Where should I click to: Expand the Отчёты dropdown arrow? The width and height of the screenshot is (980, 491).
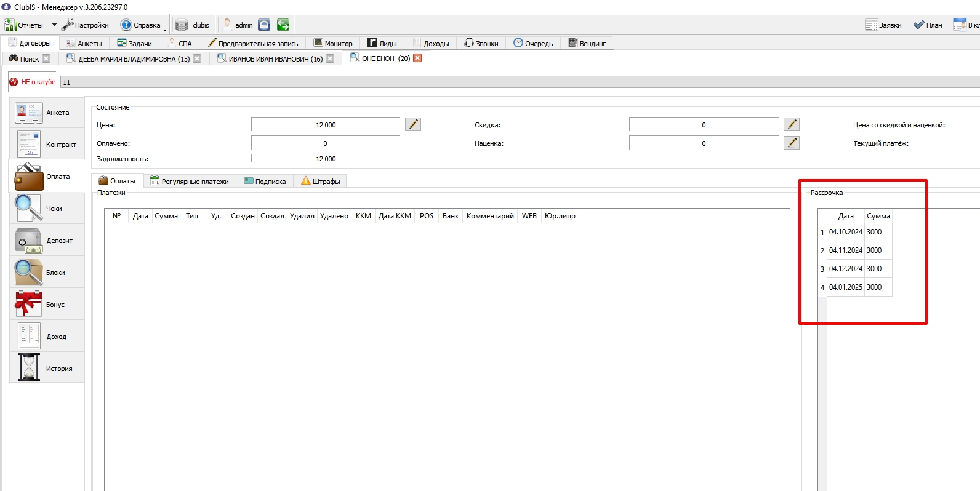point(54,25)
